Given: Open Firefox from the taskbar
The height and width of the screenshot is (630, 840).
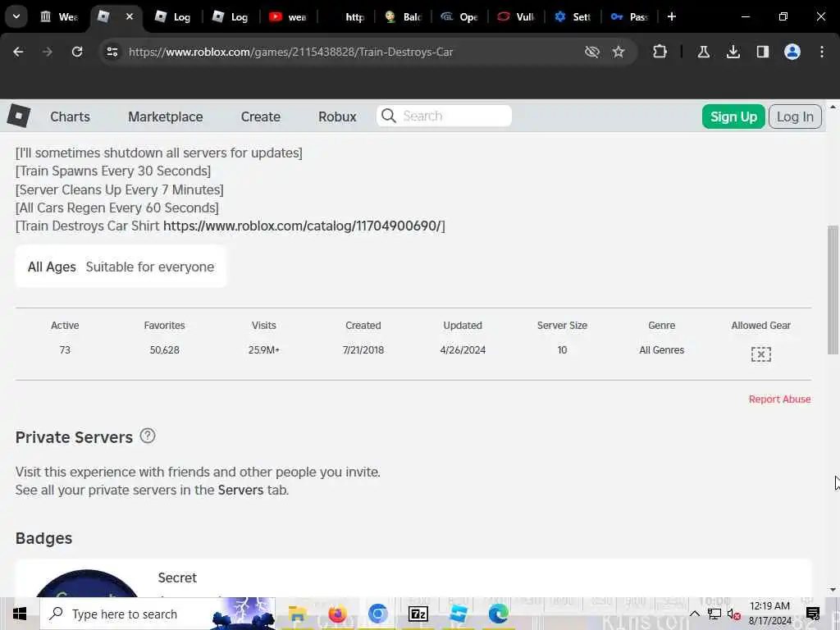Looking at the screenshot, I should (x=337, y=614).
